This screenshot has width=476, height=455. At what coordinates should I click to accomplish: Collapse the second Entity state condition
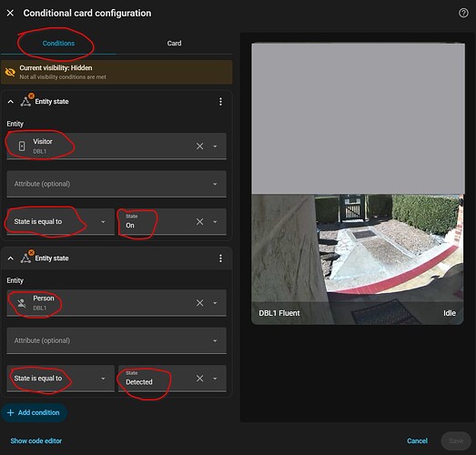pyautogui.click(x=11, y=258)
